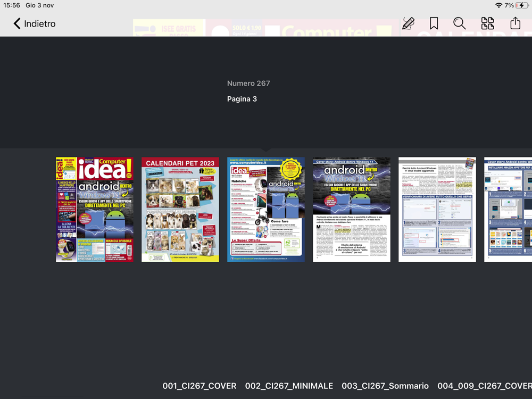Tap the Gio 3 nov date
This screenshot has height=399, width=532.
[40, 5]
